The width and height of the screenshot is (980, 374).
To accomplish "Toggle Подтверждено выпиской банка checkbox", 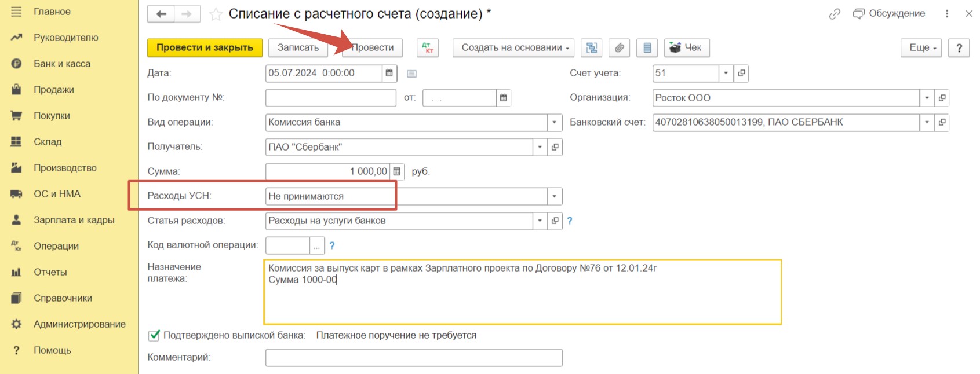I will click(154, 335).
